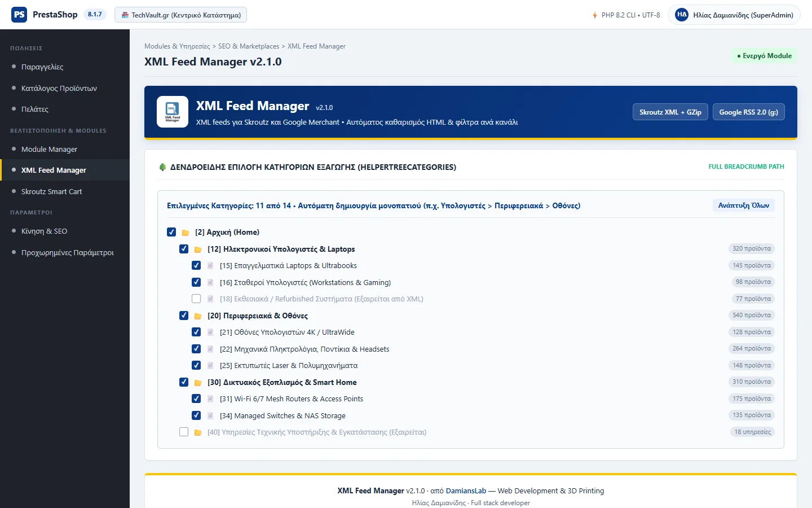This screenshot has height=508, width=812.
Task: Follow the Modules & Υπηρεσίες breadcrumb link
Action: point(177,46)
